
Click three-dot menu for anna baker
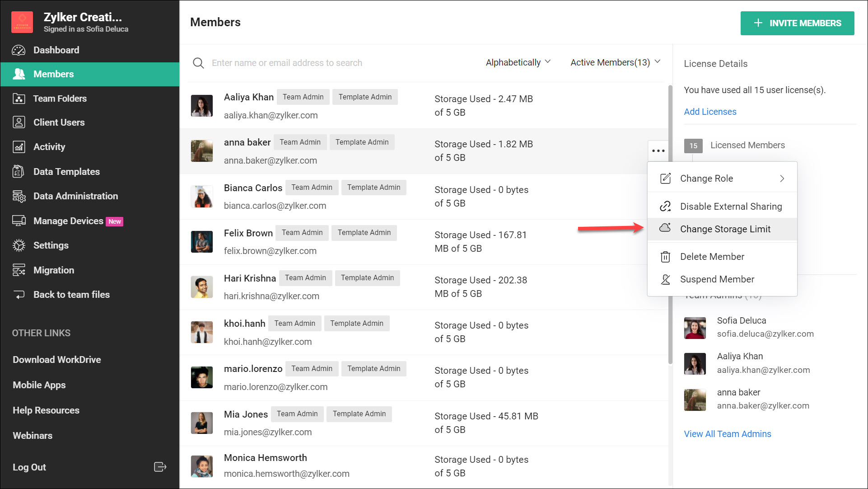click(x=658, y=150)
